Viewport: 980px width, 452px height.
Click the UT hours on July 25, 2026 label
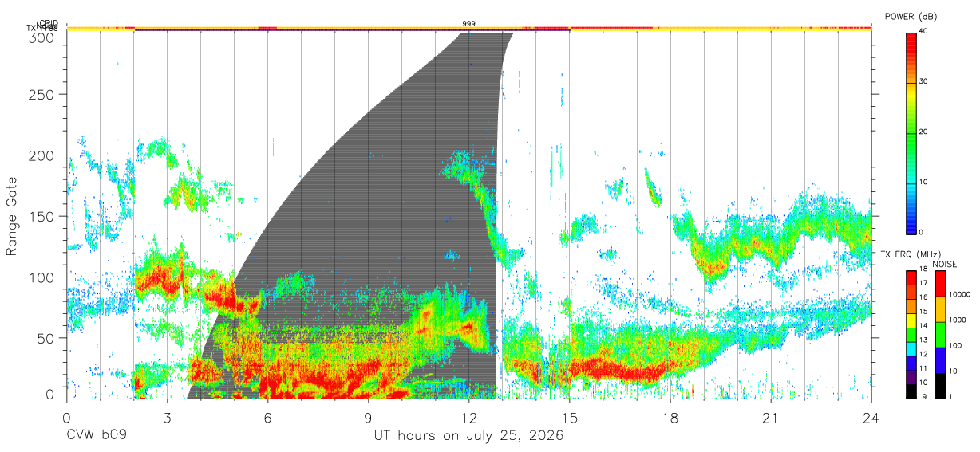click(x=468, y=437)
